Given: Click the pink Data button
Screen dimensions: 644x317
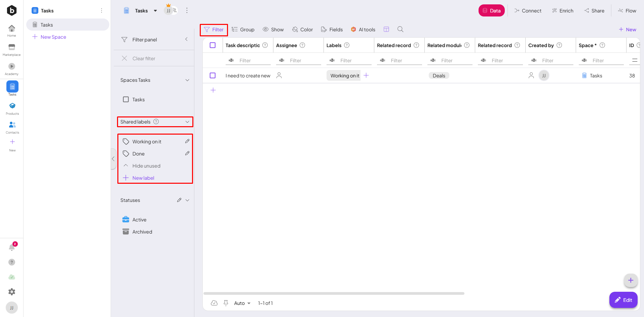Looking at the screenshot, I should point(491,11).
